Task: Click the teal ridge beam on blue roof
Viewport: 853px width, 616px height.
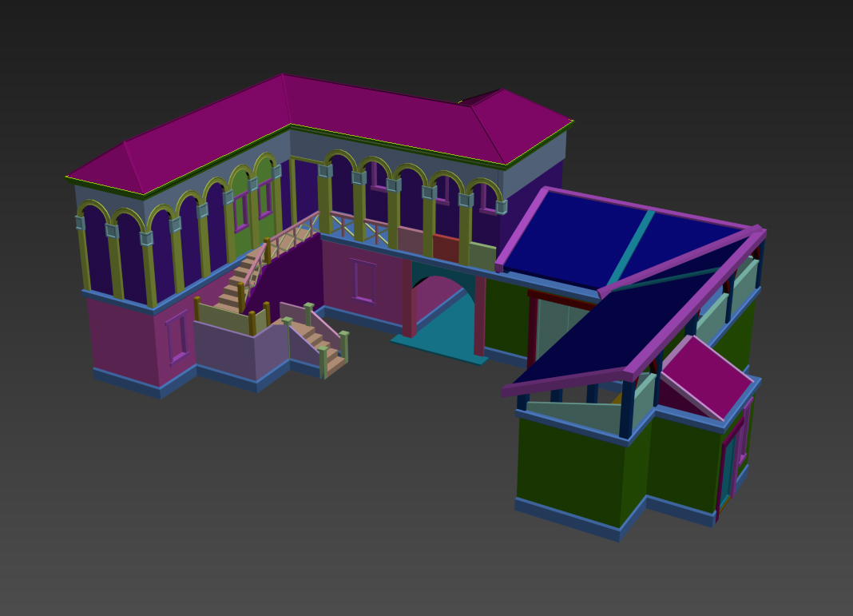Action: tap(631, 248)
